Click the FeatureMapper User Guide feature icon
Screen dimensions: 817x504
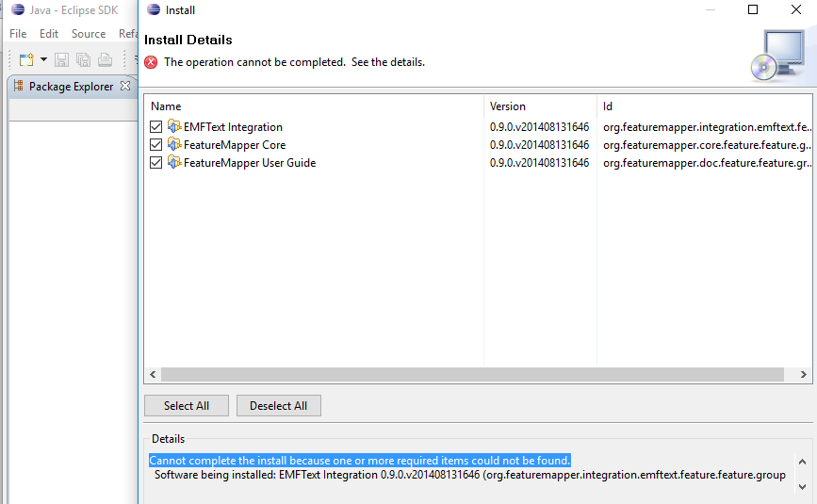[x=174, y=162]
